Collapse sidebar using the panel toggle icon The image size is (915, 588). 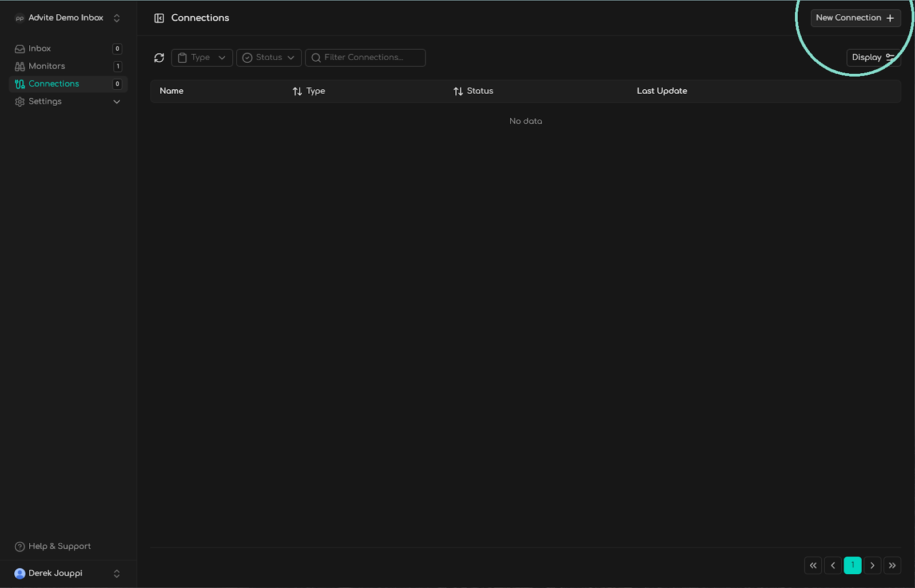pyautogui.click(x=159, y=18)
